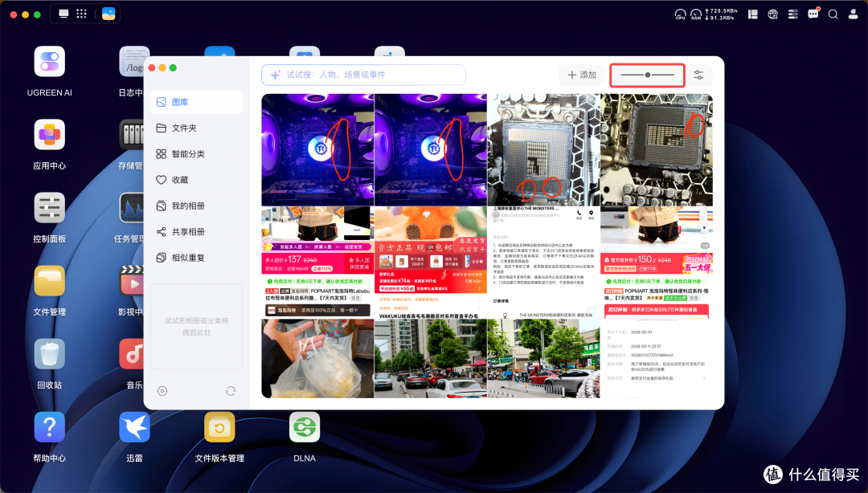Viewport: 868px width, 493px height.
Task: Open the 任务管理 task manager icon
Action: click(x=132, y=207)
